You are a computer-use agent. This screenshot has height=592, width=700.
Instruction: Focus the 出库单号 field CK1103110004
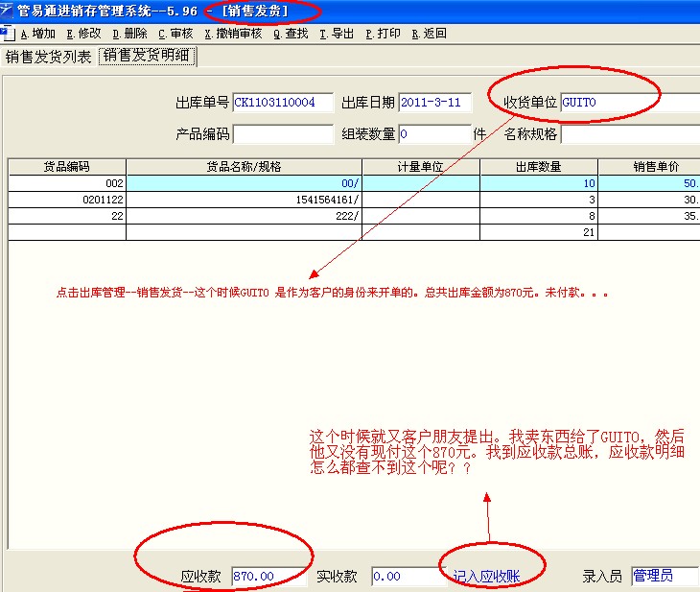(283, 103)
